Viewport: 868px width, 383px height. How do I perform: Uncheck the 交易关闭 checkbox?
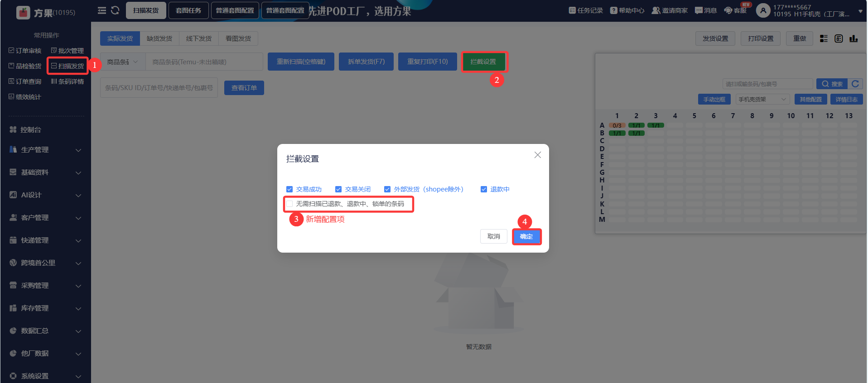[x=338, y=189]
